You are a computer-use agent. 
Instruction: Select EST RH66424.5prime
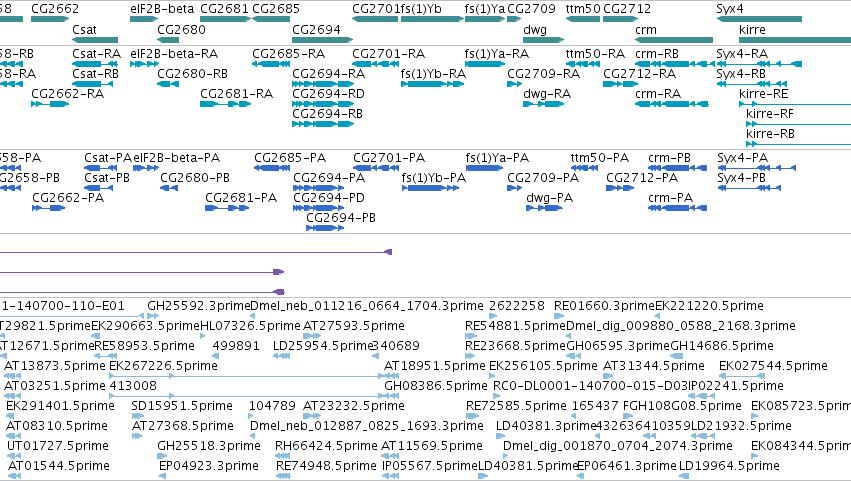tap(283, 456)
